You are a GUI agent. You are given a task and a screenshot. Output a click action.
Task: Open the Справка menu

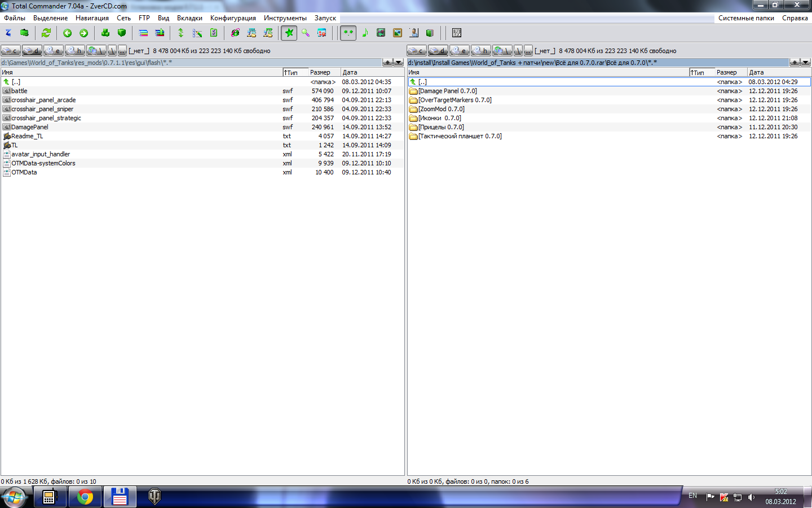pyautogui.click(x=795, y=18)
